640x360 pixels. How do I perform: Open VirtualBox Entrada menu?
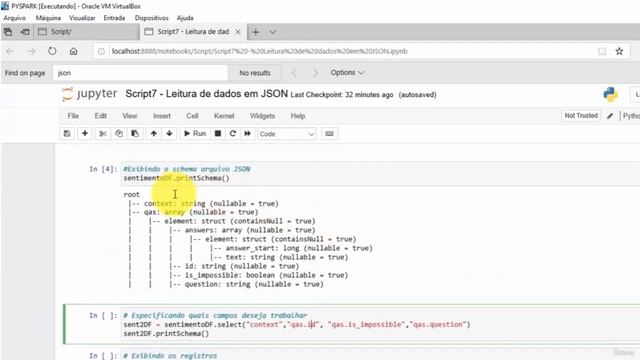click(x=114, y=18)
